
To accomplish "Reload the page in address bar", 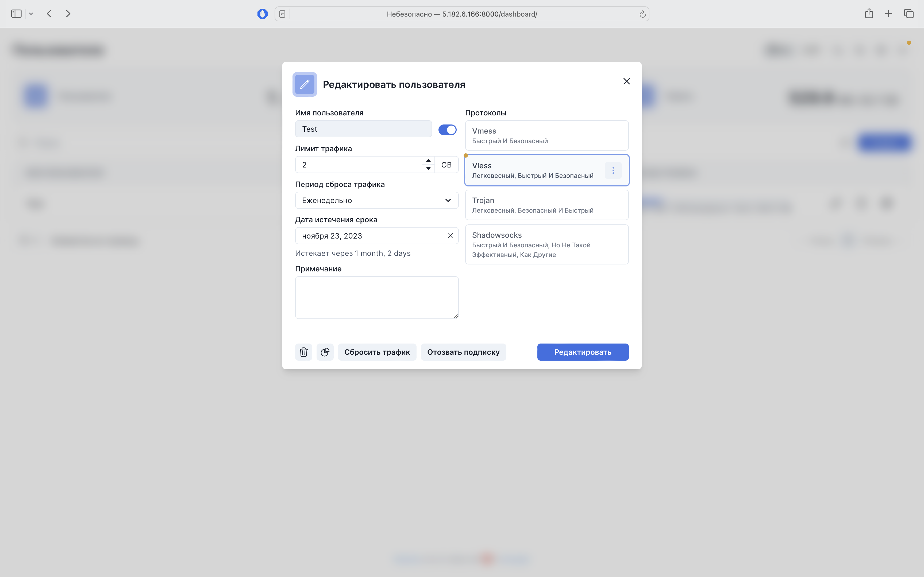I will pyautogui.click(x=642, y=14).
